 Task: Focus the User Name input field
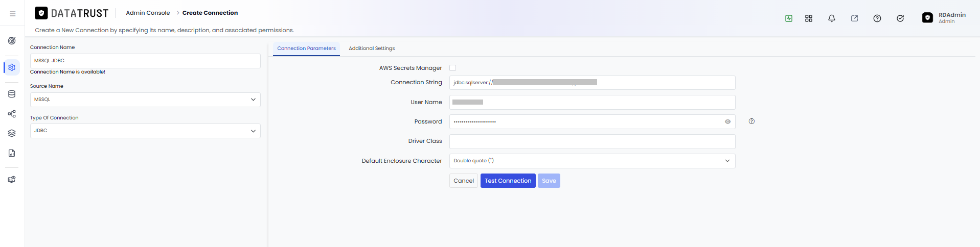592,102
